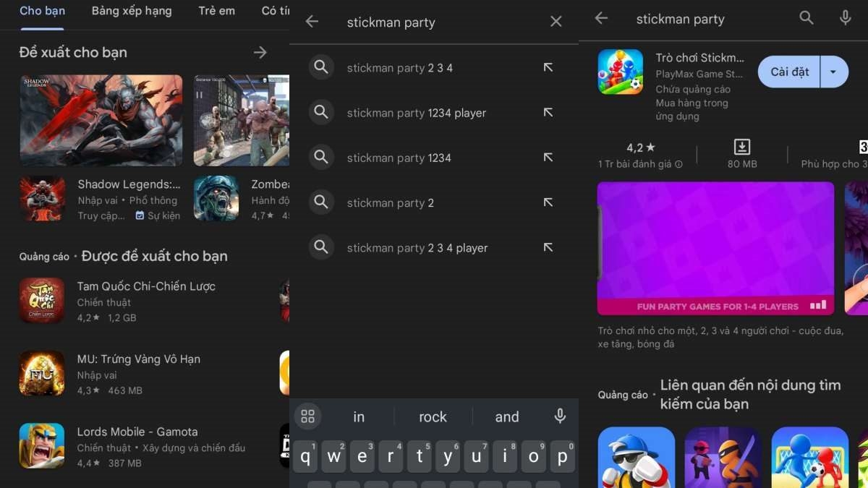Select MU: Trứng Vàng Vô Hạn title

[x=139, y=359]
